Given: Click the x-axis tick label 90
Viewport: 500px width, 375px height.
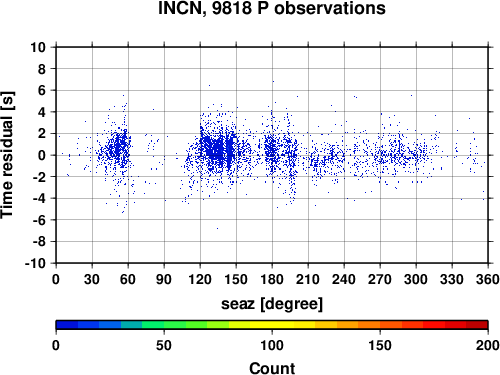Looking at the screenshot, I should coord(164,279).
